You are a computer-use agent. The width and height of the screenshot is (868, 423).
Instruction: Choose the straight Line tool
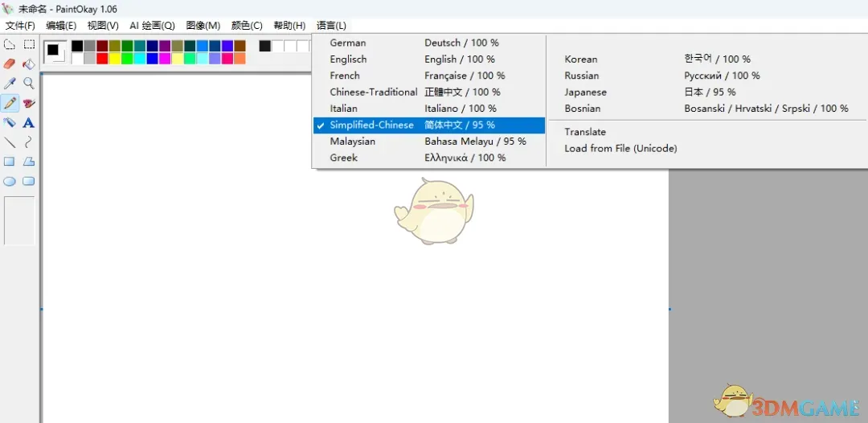click(10, 142)
